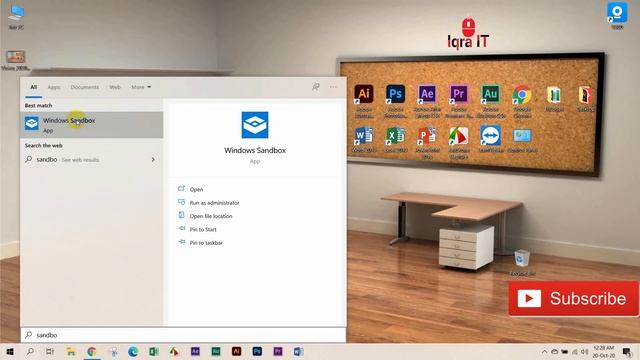Click the battery tray icon
This screenshot has height=360, width=640.
tap(564, 351)
